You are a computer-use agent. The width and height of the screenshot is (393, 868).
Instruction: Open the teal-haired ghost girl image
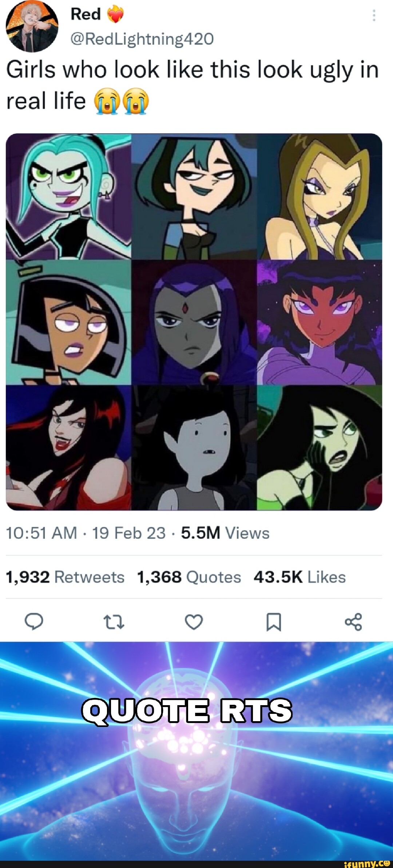pos(68,196)
